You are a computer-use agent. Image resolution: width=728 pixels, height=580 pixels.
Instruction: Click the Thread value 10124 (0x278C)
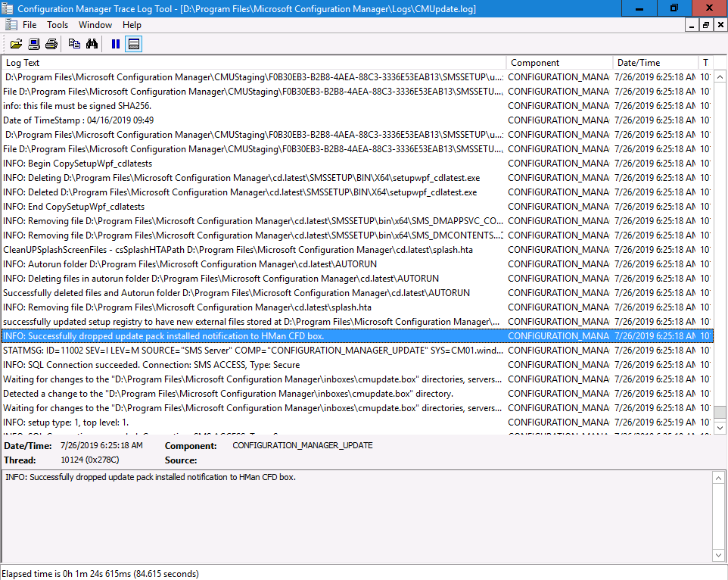(x=89, y=460)
